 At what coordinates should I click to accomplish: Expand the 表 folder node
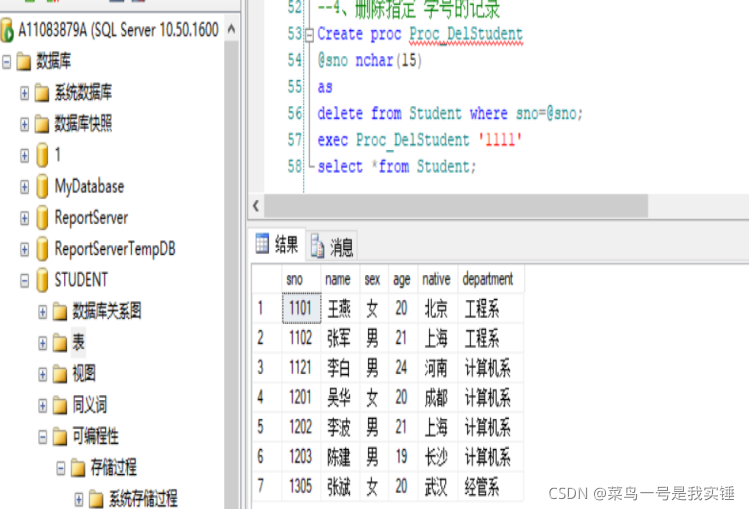pyautogui.click(x=43, y=343)
